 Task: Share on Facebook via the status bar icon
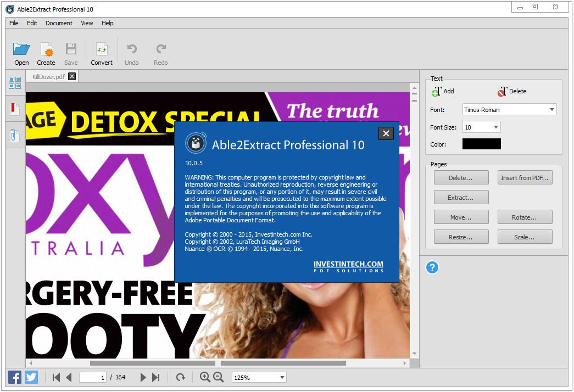[x=15, y=377]
